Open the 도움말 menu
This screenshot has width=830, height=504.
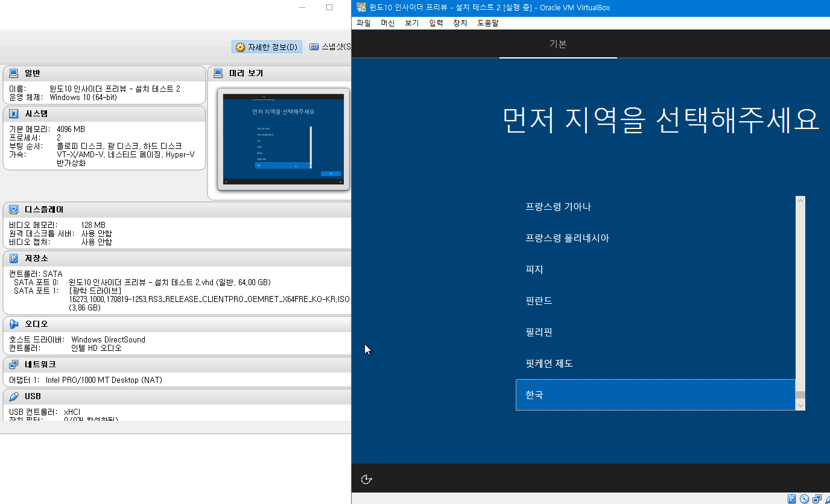(488, 23)
